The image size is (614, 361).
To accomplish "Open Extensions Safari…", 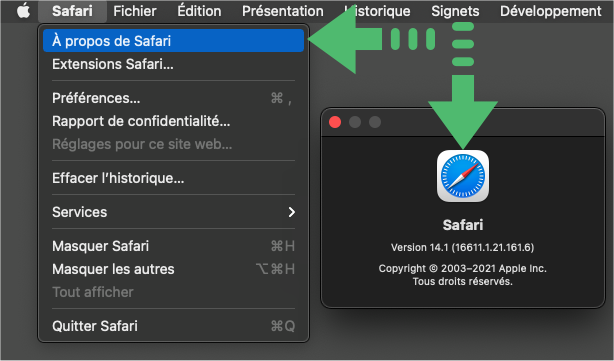I will [173, 64].
